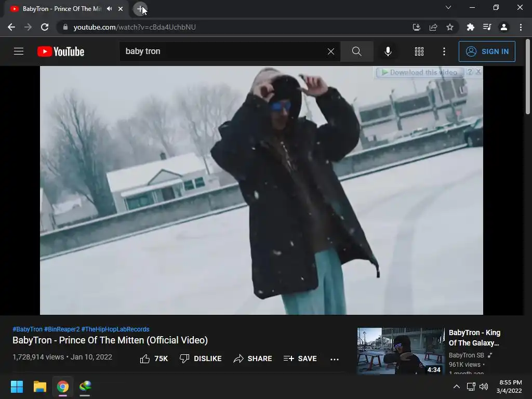532x399 pixels.
Task: Click the SIGN IN button
Action: (x=487, y=51)
